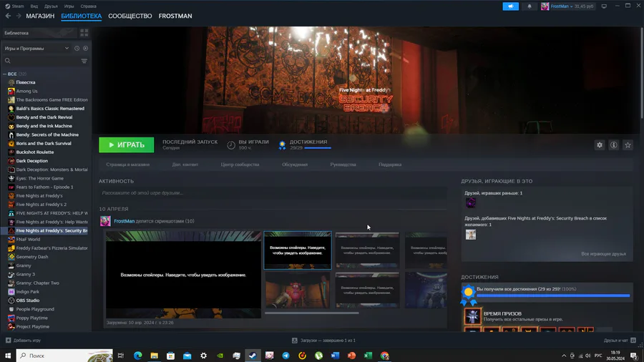The width and height of the screenshot is (644, 362).
Task: Go back with the navigation arrow
Action: pyautogui.click(x=8, y=16)
